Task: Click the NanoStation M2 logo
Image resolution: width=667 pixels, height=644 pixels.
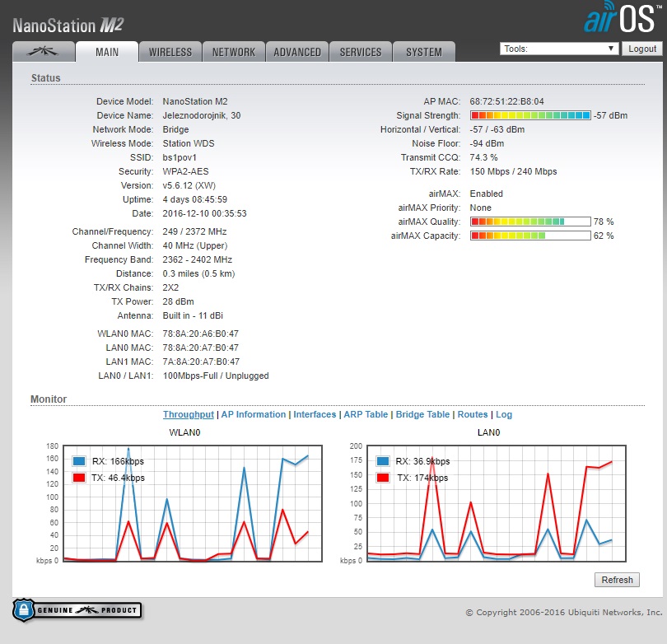Action: (68, 25)
